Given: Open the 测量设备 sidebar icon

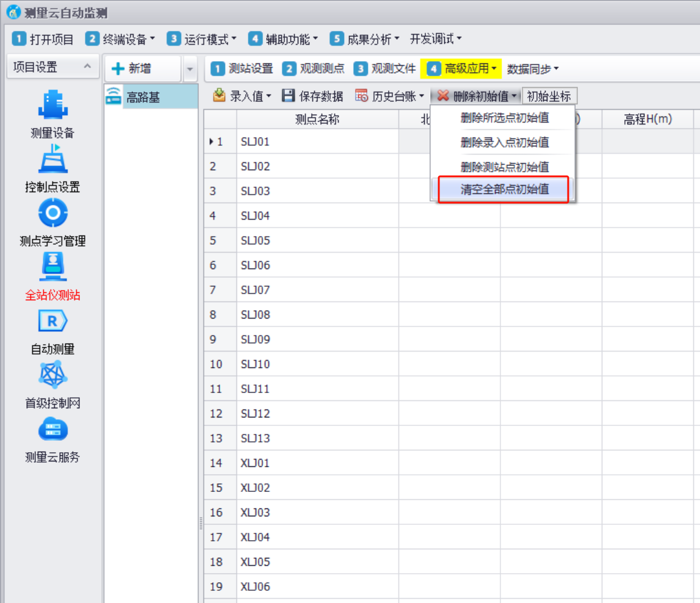Looking at the screenshot, I should point(52,105).
